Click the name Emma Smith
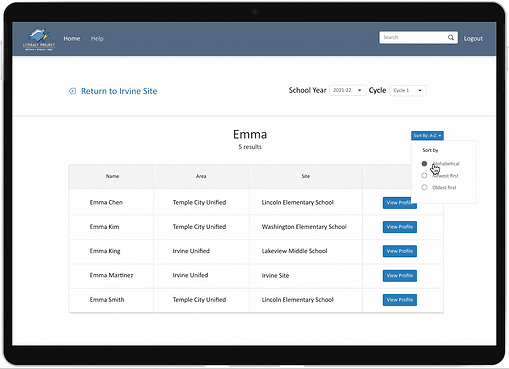Screen dimensions: 509x369 [107, 299]
